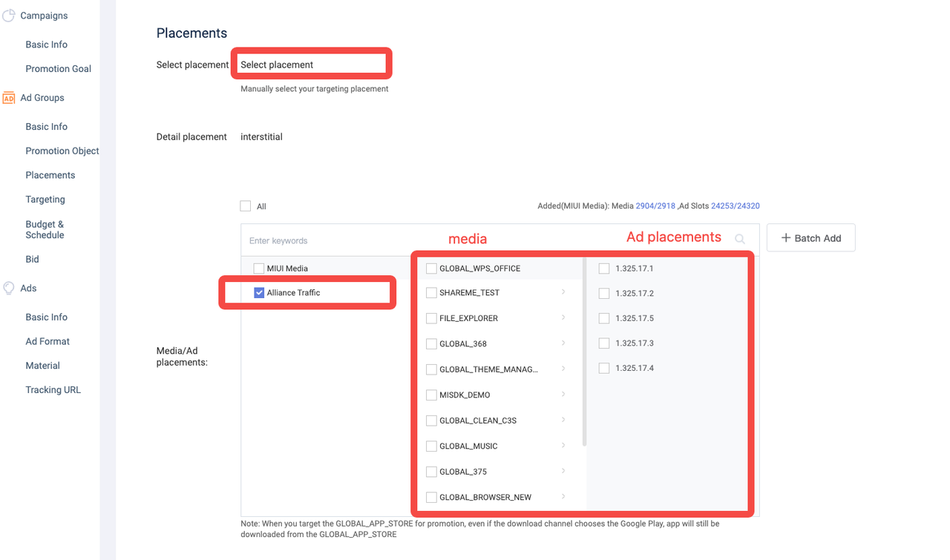This screenshot has width=950, height=560.
Task: Open the Media 2904/2918 link
Action: point(655,206)
